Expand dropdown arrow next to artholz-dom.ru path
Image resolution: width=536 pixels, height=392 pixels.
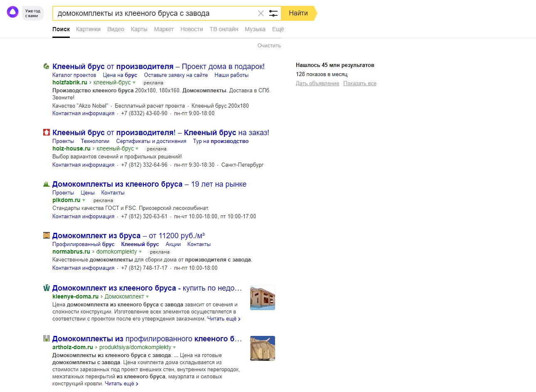coord(174,348)
